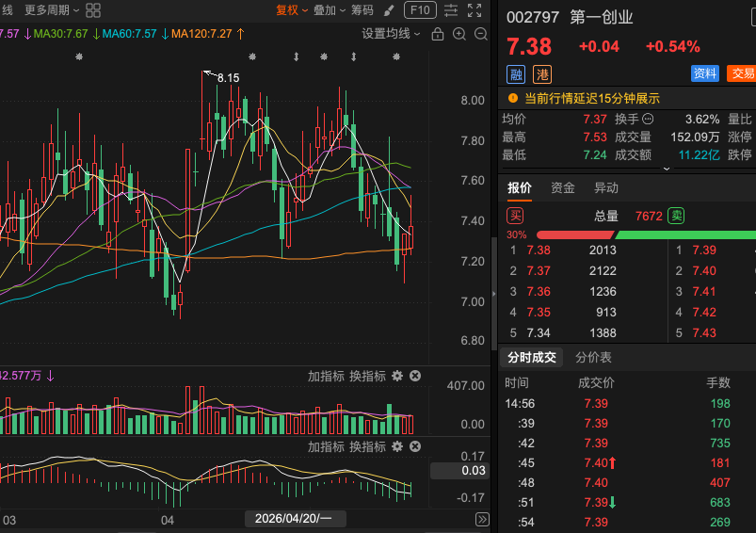This screenshot has width=756, height=533.
Task: Click the chart vertical scrollbar
Action: (493, 294)
